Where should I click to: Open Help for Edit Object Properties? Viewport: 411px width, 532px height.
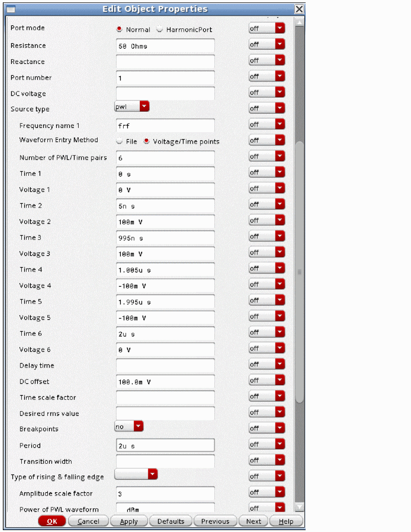pos(286,521)
